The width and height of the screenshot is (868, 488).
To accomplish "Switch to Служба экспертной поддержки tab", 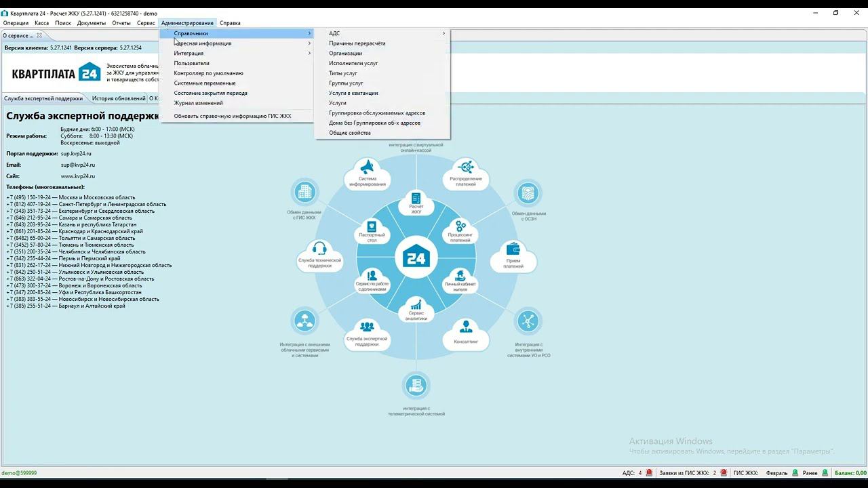I will (x=43, y=98).
